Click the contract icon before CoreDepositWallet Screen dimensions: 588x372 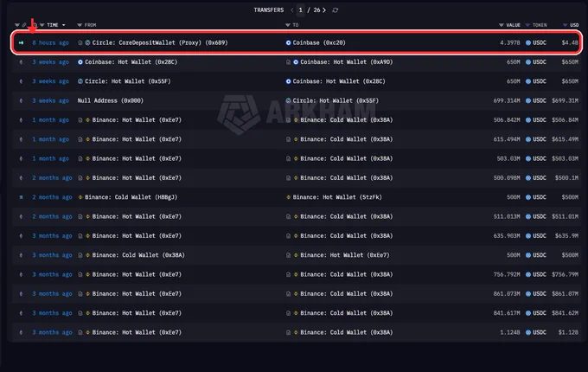click(x=80, y=42)
